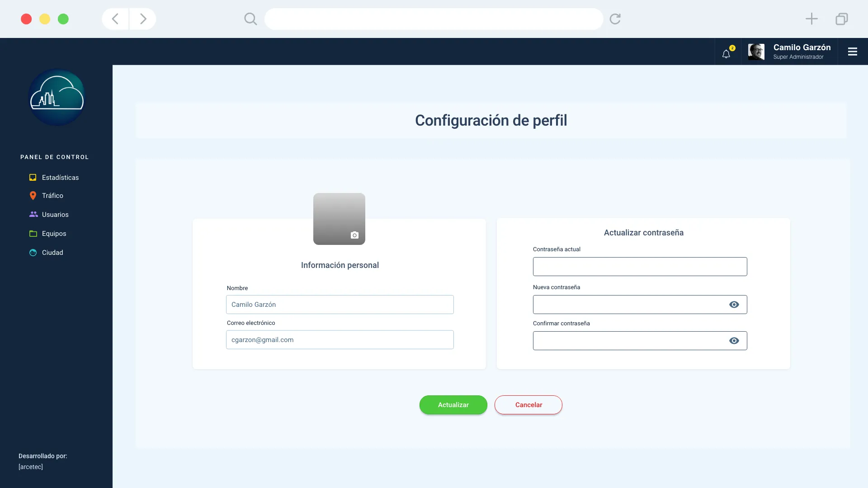
Task: Click the Cancelar button
Action: 528,405
